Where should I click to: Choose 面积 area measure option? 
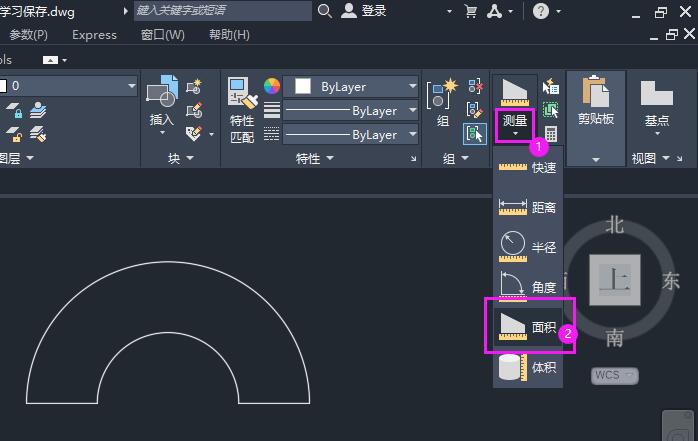click(528, 327)
